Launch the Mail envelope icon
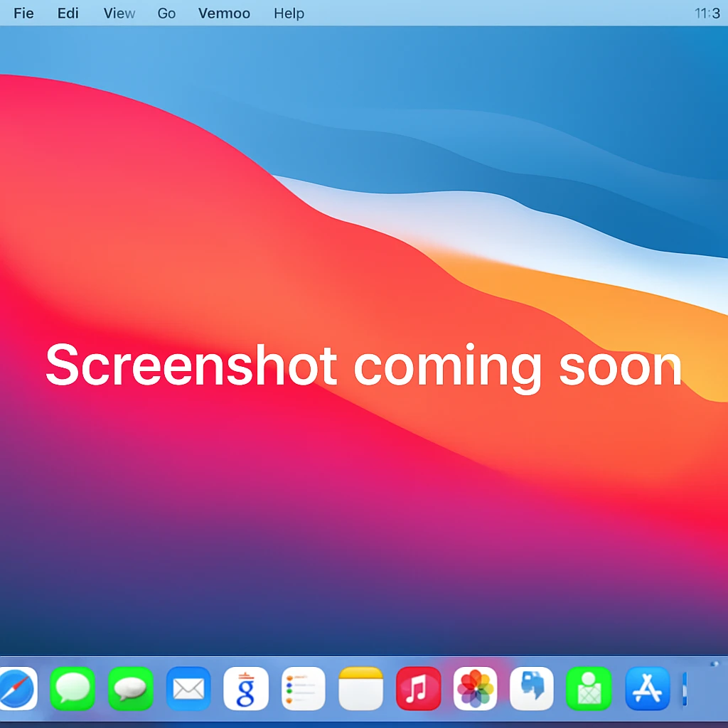728x728 pixels. pyautogui.click(x=188, y=688)
